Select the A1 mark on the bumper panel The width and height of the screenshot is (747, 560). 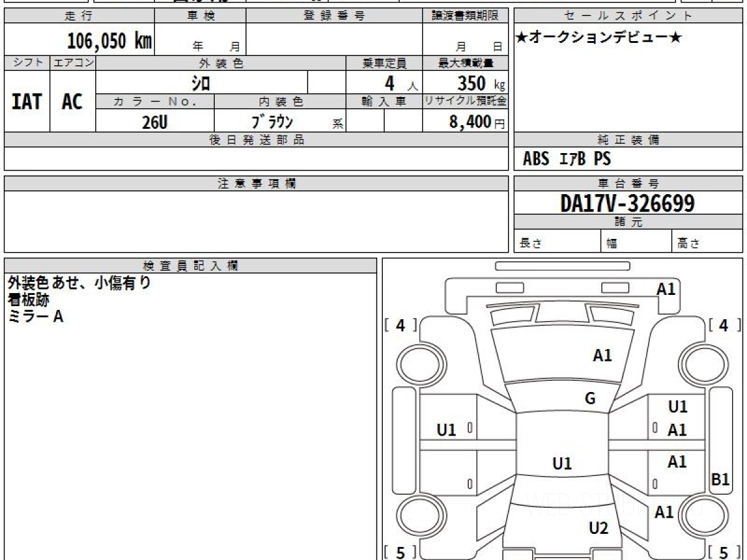pos(666,289)
